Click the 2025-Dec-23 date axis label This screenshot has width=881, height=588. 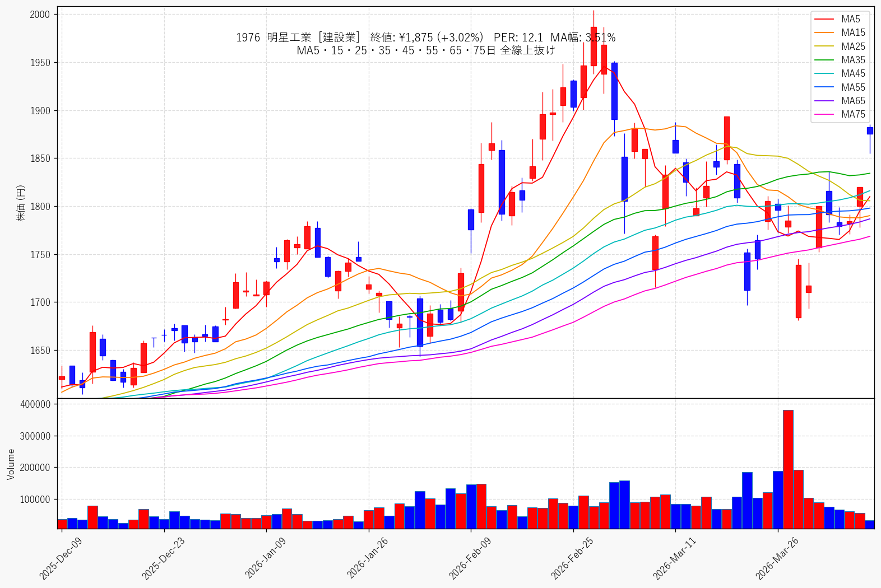[163, 558]
